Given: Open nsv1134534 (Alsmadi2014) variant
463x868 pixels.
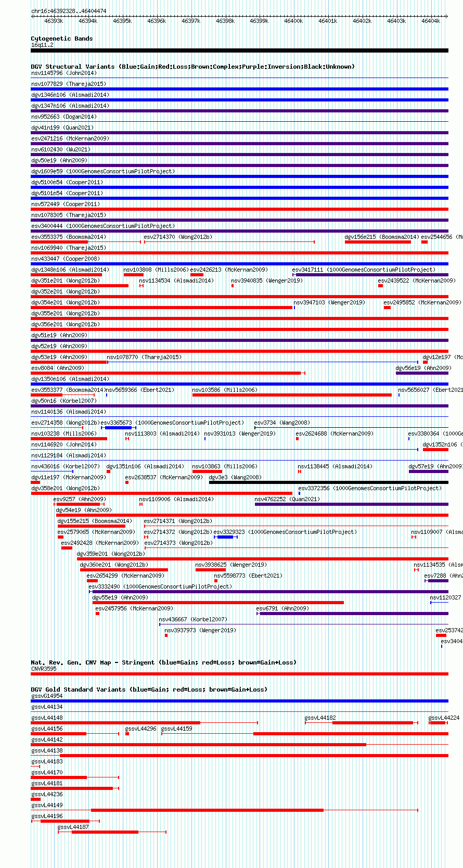Looking at the screenshot, I should pyautogui.click(x=176, y=280).
